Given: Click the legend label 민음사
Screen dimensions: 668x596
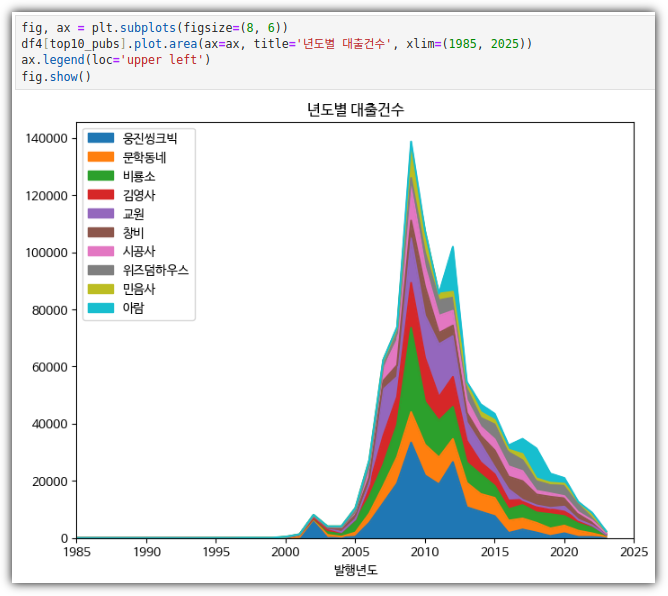Looking at the screenshot, I should (139, 289).
